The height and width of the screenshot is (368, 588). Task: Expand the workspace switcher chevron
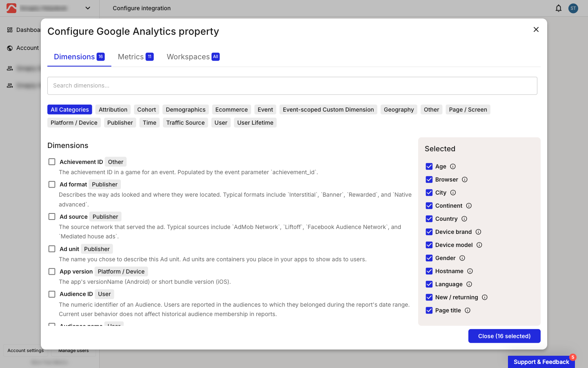(x=88, y=8)
